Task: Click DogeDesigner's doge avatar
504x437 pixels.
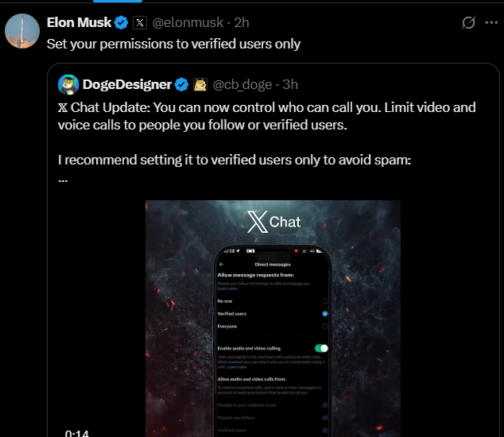Action: (x=68, y=84)
